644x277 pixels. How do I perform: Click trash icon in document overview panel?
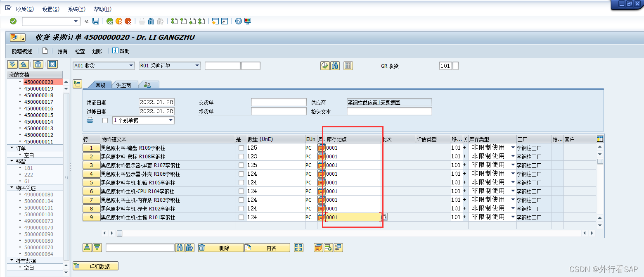[x=38, y=64]
